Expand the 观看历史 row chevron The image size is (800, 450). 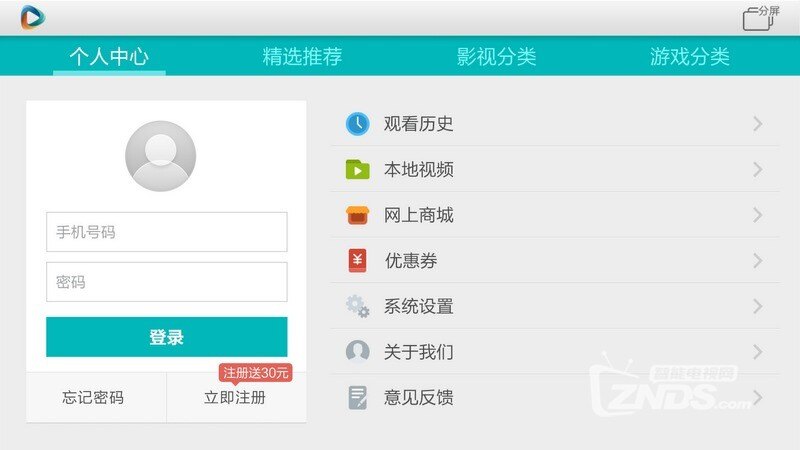[x=758, y=124]
